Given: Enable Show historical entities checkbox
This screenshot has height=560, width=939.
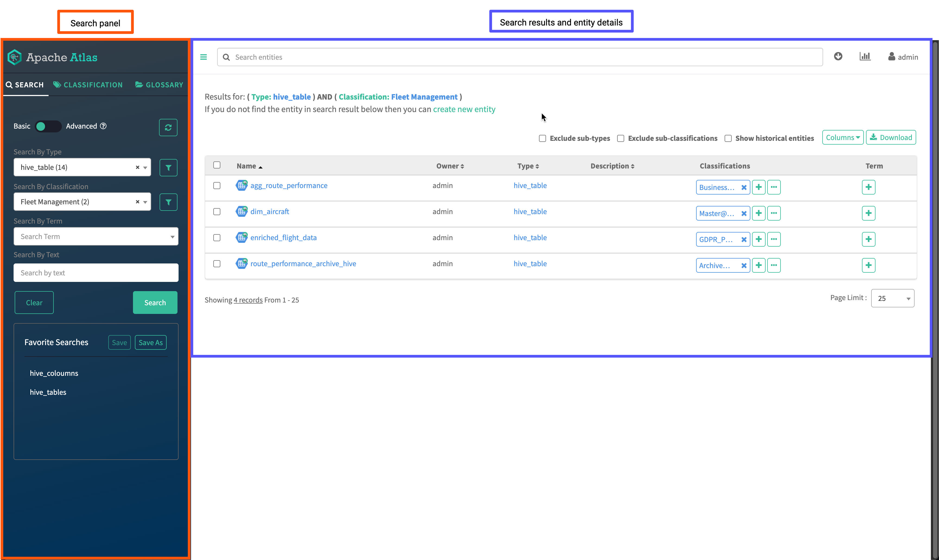Looking at the screenshot, I should click(x=728, y=138).
